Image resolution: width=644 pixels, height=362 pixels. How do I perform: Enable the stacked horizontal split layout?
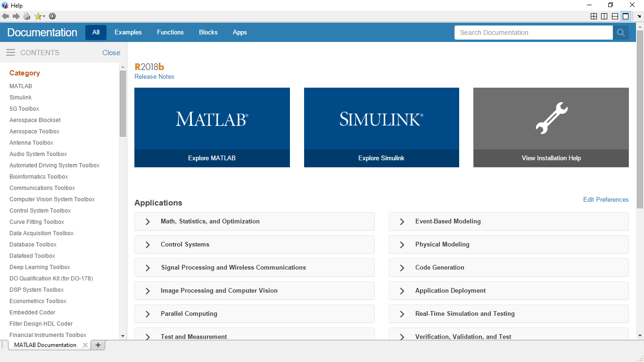pyautogui.click(x=615, y=16)
